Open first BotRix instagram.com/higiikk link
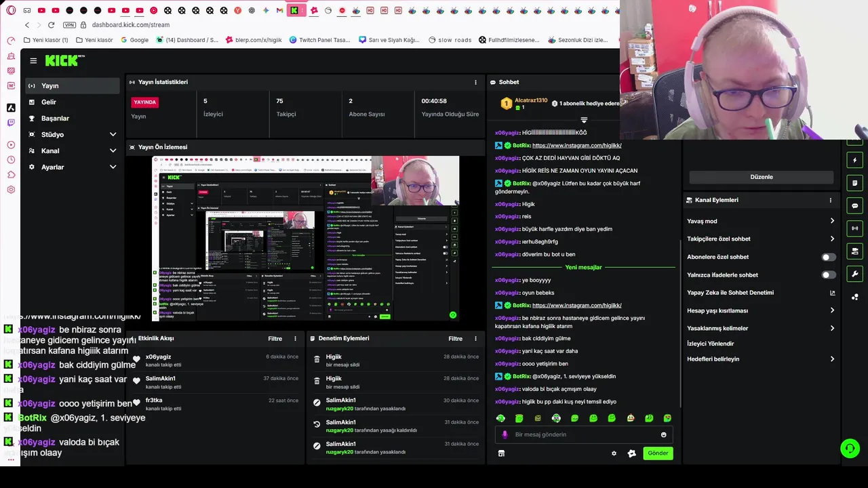This screenshot has height=488, width=868. (x=577, y=146)
